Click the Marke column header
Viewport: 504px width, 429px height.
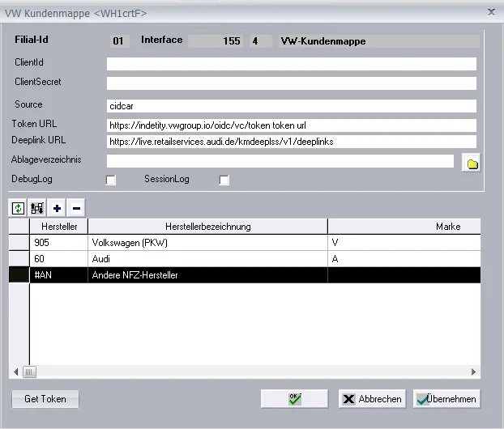(404, 227)
